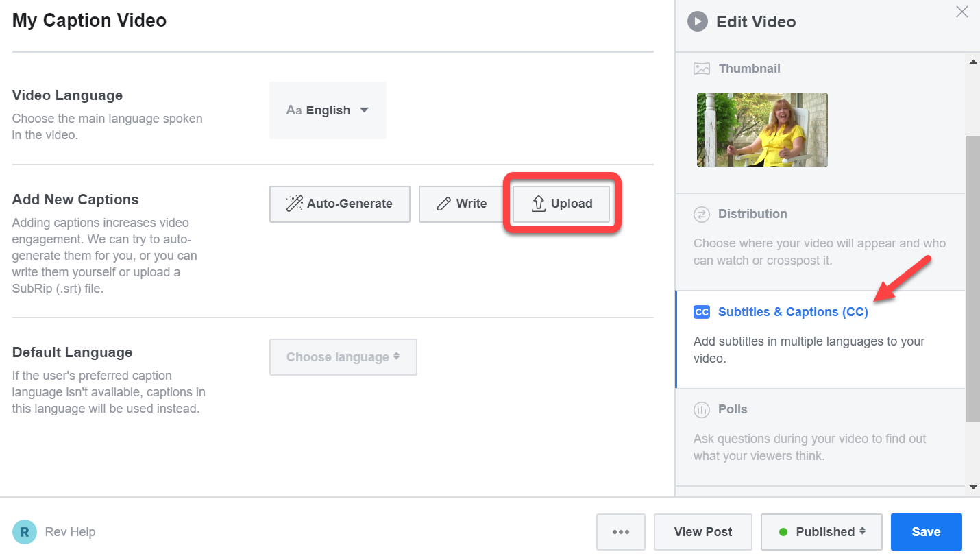Click the Auto-Generate captions button
This screenshot has width=980, height=556.
tap(340, 204)
